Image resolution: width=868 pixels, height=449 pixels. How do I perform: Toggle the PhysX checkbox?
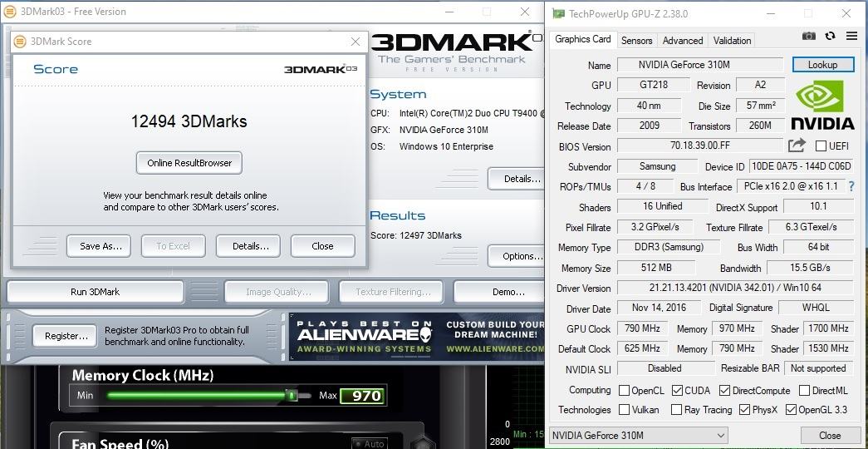pyautogui.click(x=744, y=410)
